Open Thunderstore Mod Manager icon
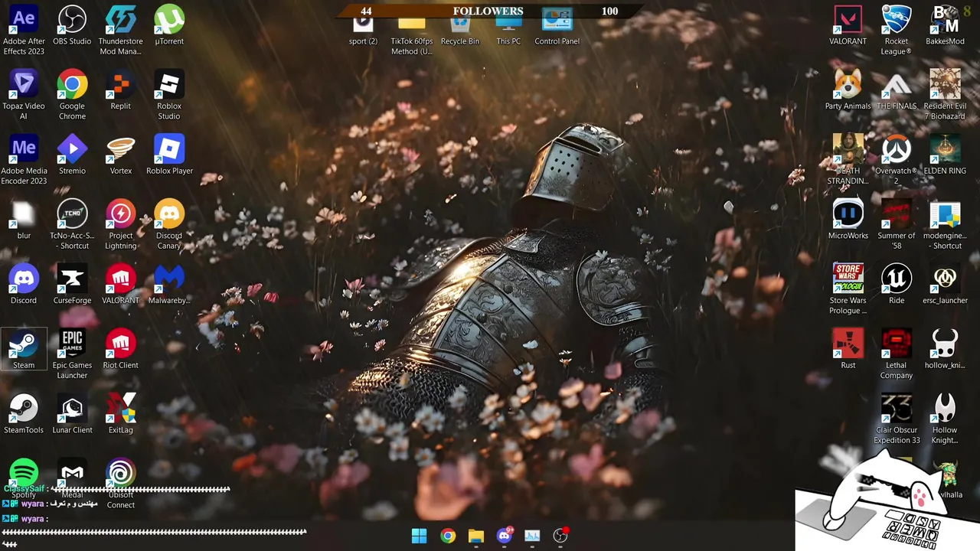Screen dimensions: 980x551 (x=120, y=31)
